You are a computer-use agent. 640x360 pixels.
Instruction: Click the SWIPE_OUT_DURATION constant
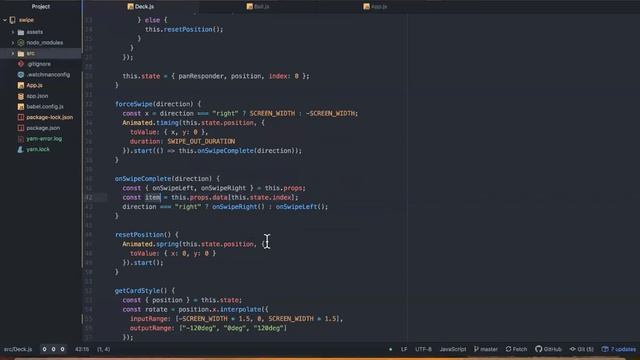(x=201, y=141)
